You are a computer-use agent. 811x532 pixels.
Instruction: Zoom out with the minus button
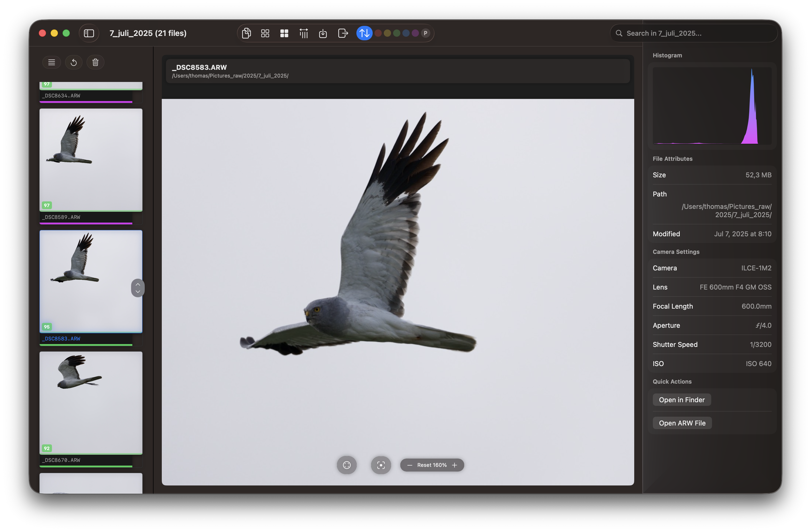[410, 465]
